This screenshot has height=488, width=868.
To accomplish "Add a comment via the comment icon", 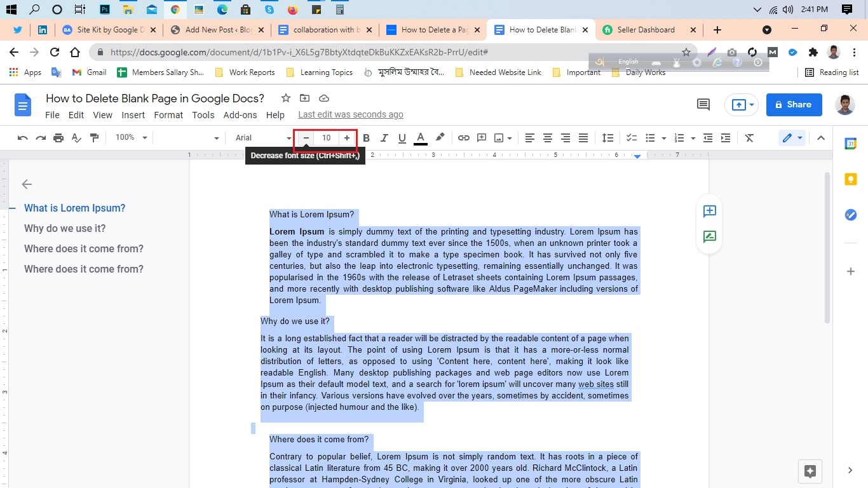I will coord(481,137).
